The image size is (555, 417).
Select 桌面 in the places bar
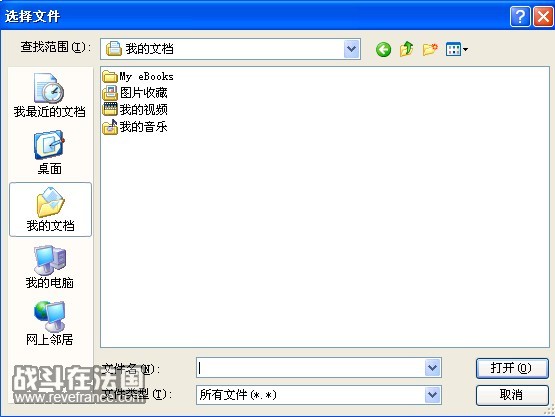[x=50, y=153]
